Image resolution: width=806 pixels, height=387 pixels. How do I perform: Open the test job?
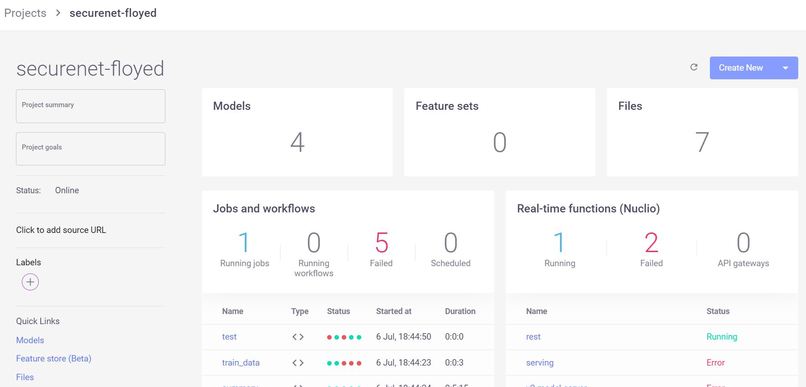pyautogui.click(x=229, y=337)
